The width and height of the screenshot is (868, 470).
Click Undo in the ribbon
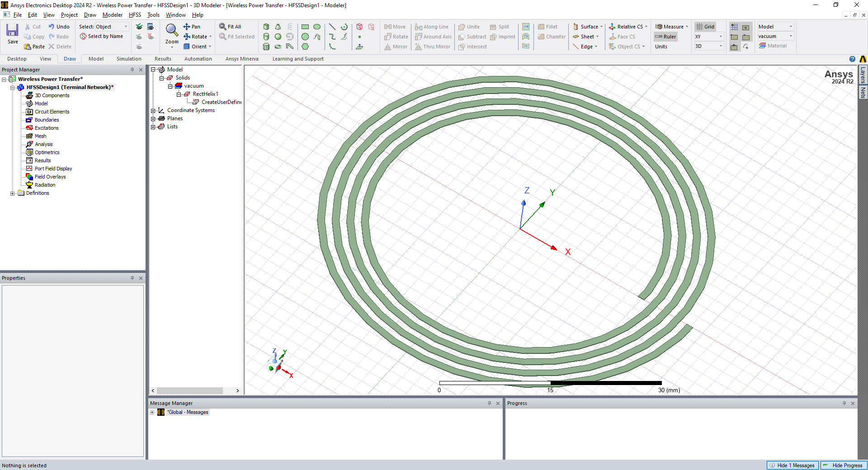(59, 27)
